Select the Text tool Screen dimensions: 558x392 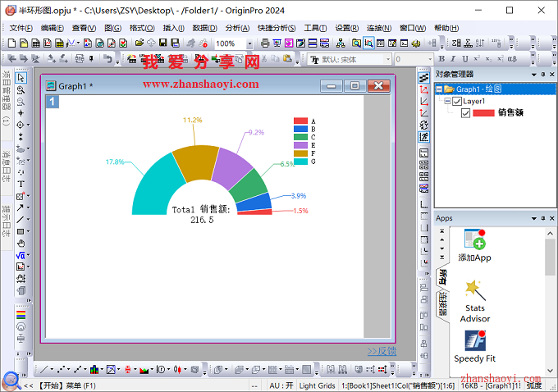[21, 184]
